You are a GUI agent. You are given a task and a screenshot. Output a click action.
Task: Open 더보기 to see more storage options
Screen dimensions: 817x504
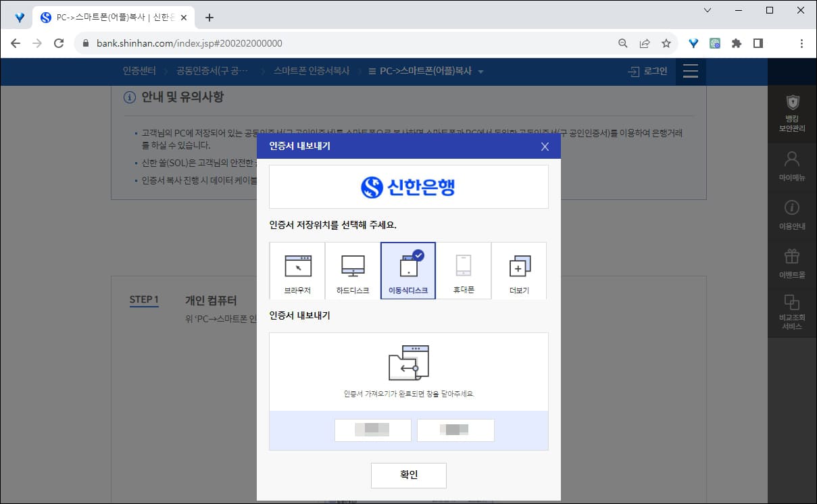coord(518,270)
